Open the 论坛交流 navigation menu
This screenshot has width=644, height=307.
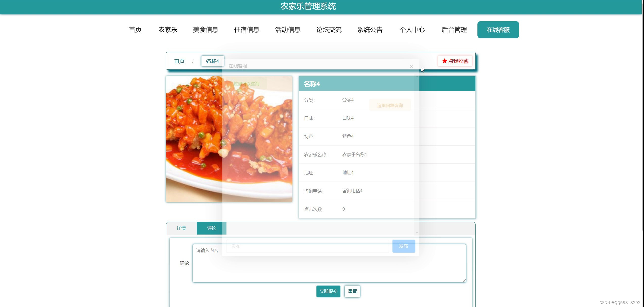[x=329, y=30]
